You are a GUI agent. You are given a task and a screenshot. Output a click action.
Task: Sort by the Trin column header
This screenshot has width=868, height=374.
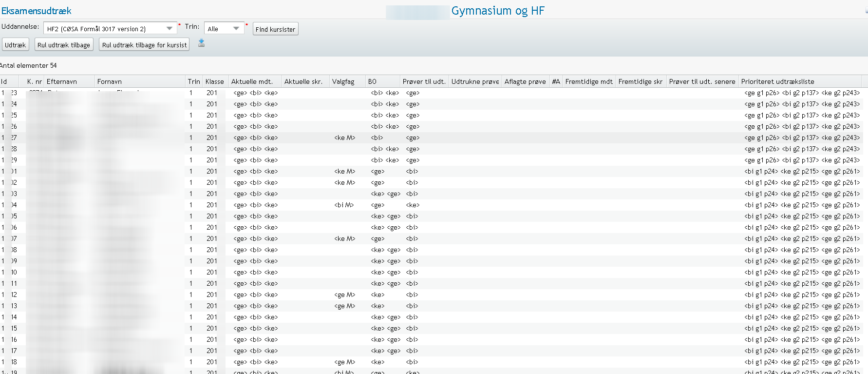pos(194,81)
